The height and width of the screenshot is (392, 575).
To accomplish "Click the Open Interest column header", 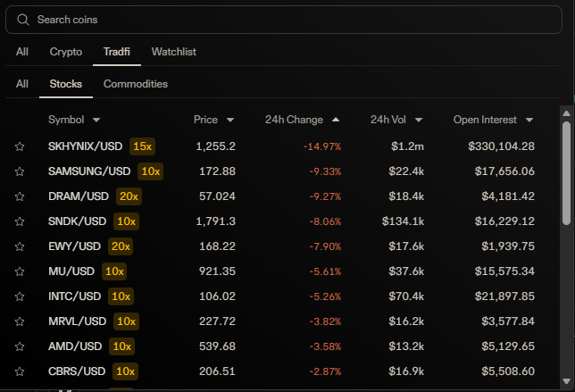I will point(485,120).
